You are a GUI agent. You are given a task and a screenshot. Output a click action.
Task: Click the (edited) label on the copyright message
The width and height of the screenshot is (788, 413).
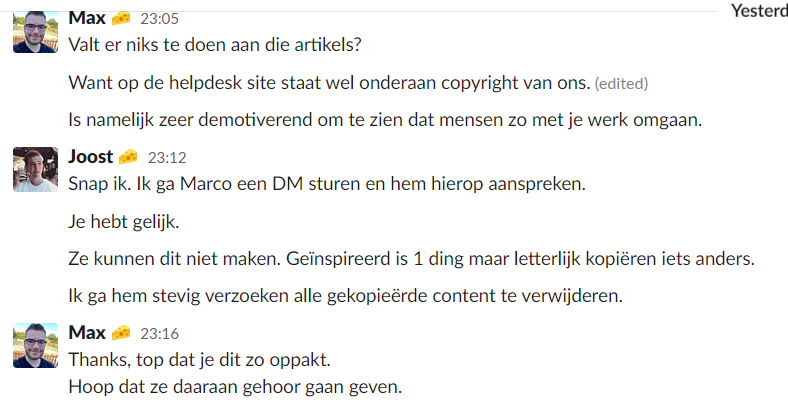[622, 82]
